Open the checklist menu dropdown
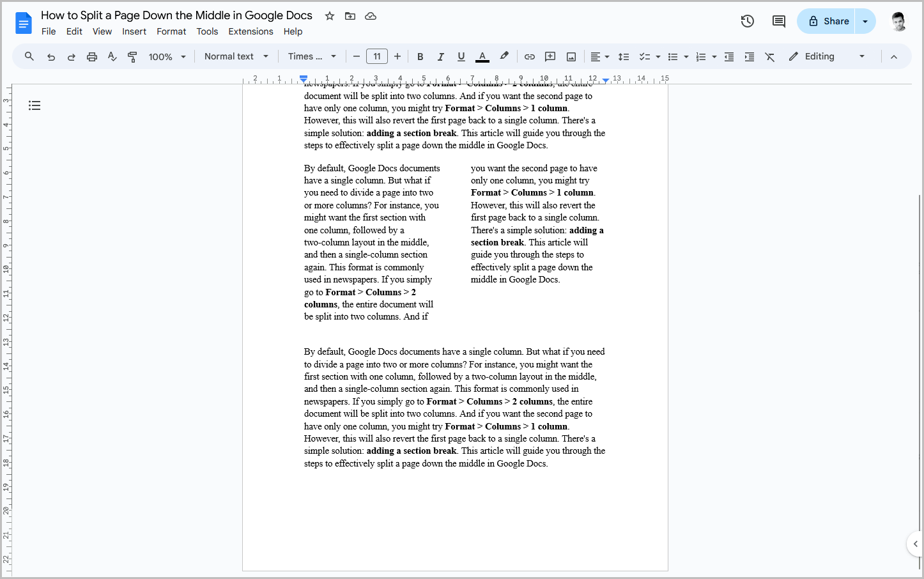 tap(650, 57)
